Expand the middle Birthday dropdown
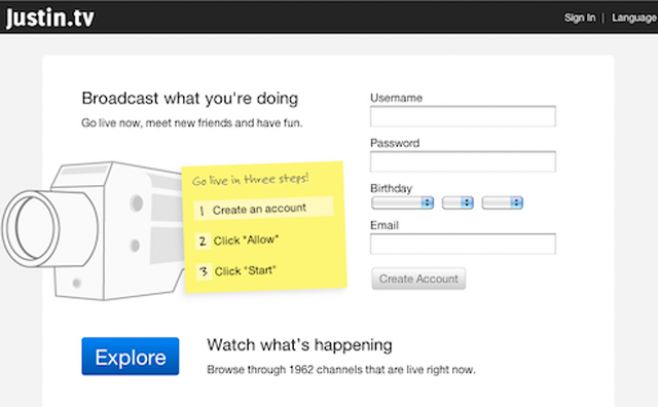Screen dimensions: 658x407 point(457,203)
